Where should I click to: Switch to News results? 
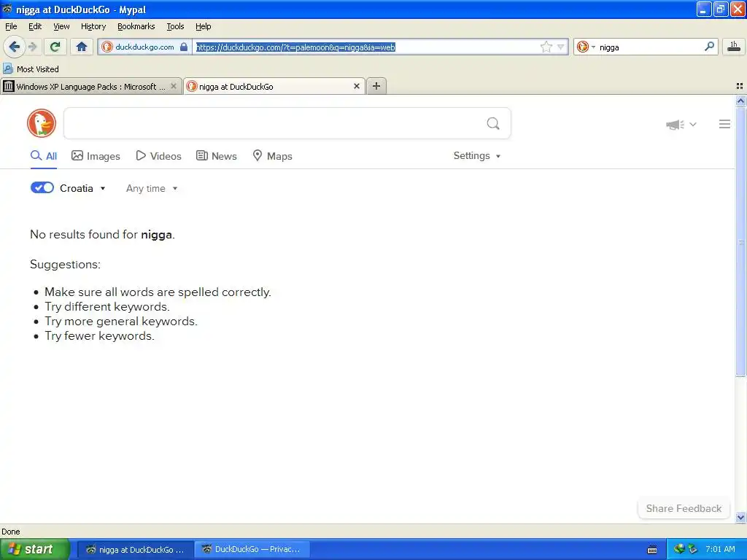[216, 156]
